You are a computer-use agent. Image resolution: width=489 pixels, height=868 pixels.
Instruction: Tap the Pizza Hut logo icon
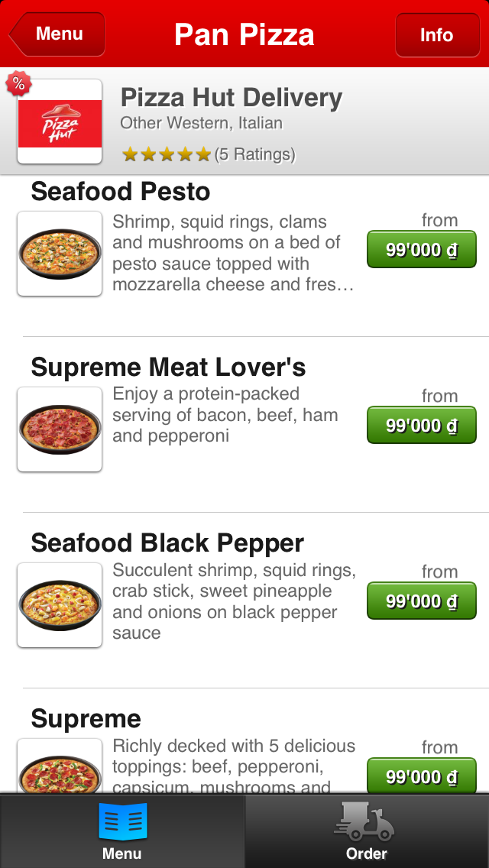click(x=60, y=122)
